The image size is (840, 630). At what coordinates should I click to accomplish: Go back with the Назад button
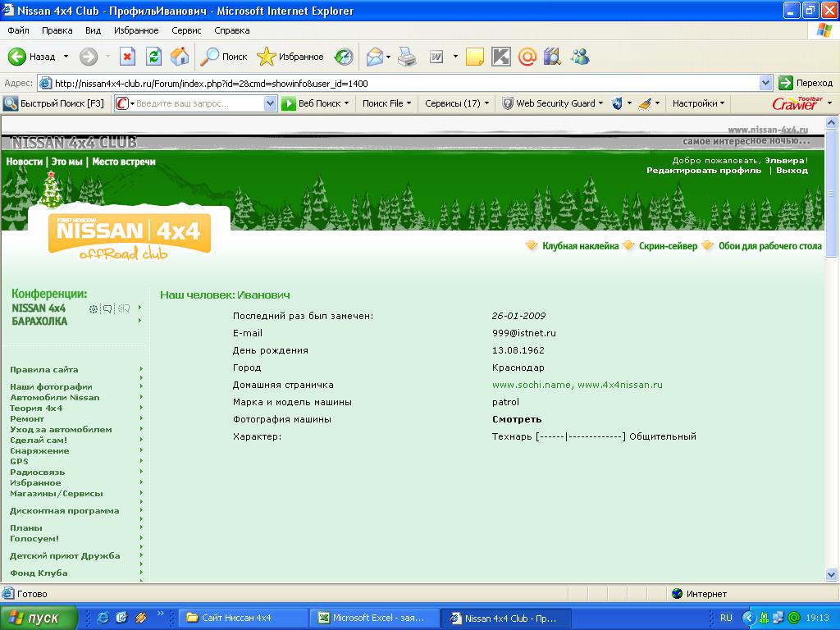pyautogui.click(x=32, y=57)
